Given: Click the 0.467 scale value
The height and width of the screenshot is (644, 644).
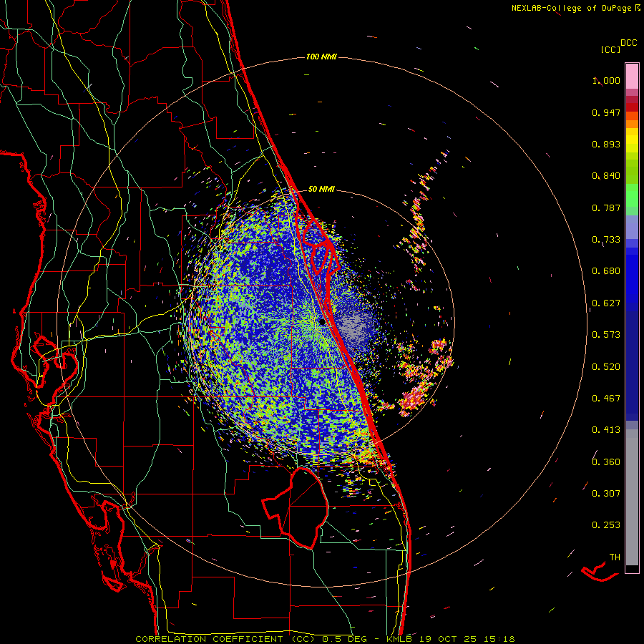Looking at the screenshot, I should point(606,399).
